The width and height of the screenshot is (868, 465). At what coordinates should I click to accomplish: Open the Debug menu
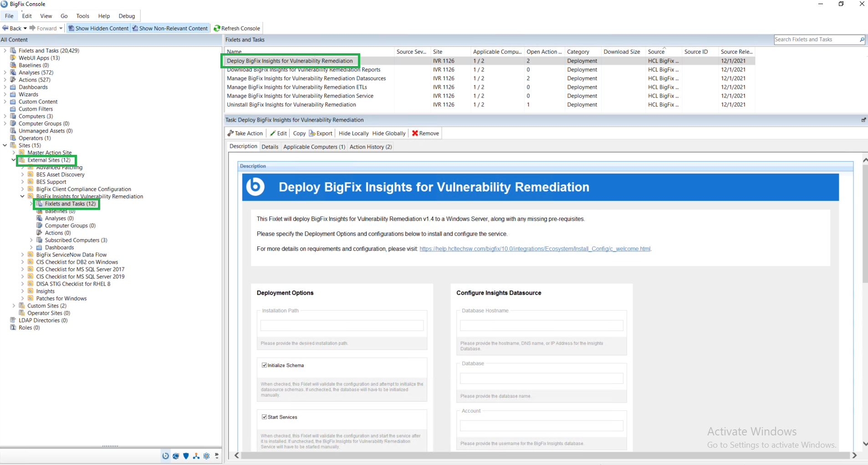click(x=127, y=16)
